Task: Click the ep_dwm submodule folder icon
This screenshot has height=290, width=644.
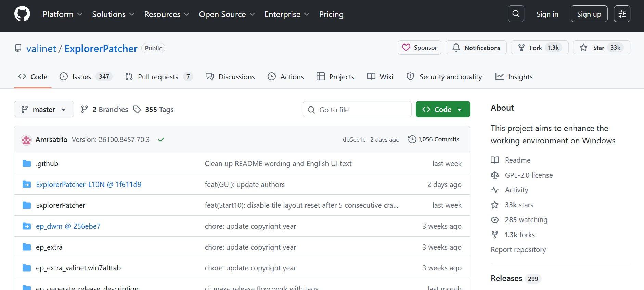Action: 27,226
